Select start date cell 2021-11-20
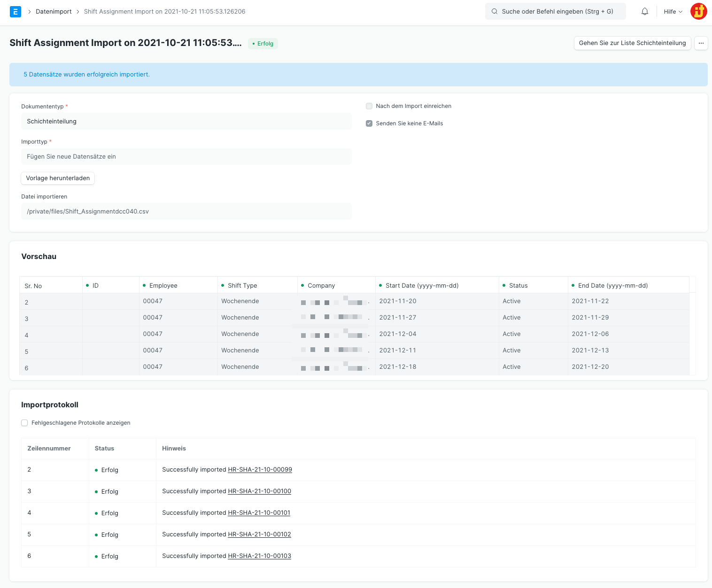The image size is (712, 588). coord(437,301)
